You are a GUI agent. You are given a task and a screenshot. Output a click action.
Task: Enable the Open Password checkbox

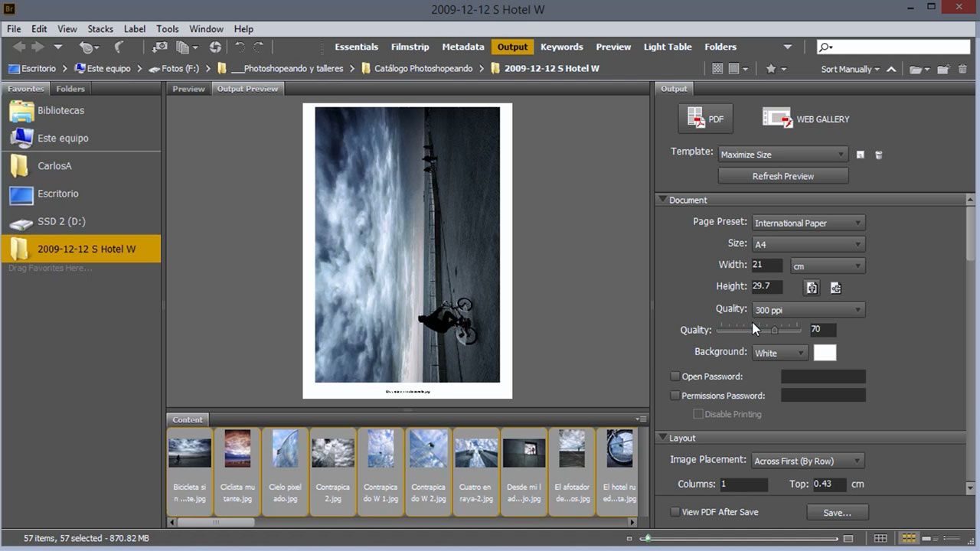675,377
